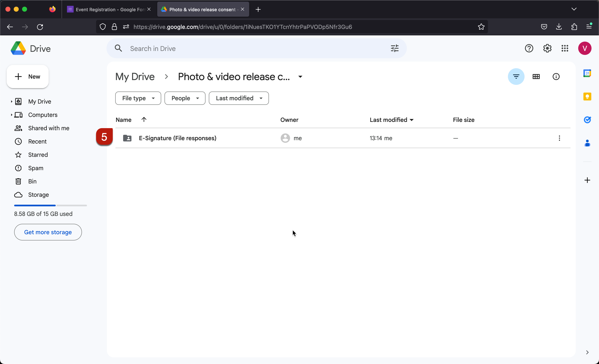Open the File type filter dropdown
The width and height of the screenshot is (599, 364).
[x=138, y=98]
